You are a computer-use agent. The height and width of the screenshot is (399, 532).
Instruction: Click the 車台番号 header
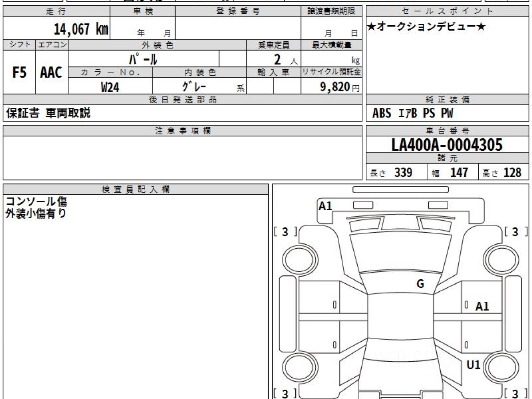(447, 131)
